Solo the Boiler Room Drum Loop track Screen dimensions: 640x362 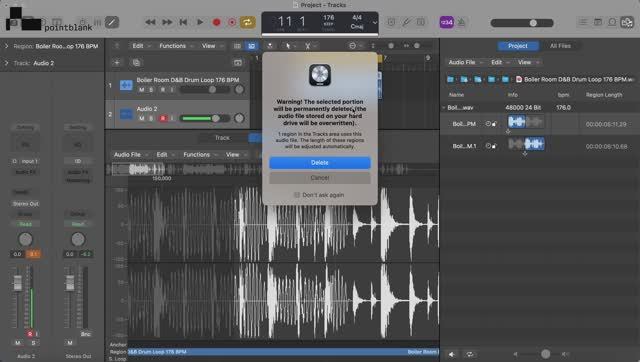click(151, 89)
